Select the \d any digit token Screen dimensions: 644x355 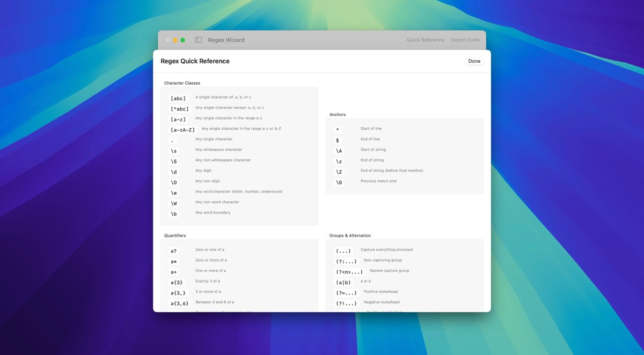(x=173, y=172)
